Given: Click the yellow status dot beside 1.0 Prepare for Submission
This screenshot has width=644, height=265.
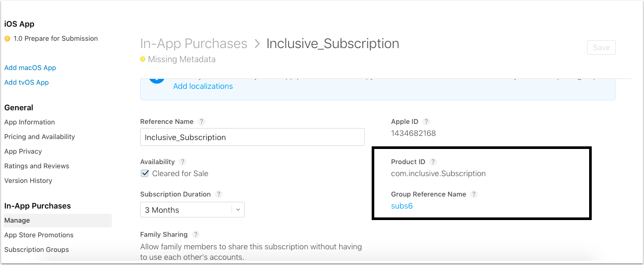Looking at the screenshot, I should point(7,39).
